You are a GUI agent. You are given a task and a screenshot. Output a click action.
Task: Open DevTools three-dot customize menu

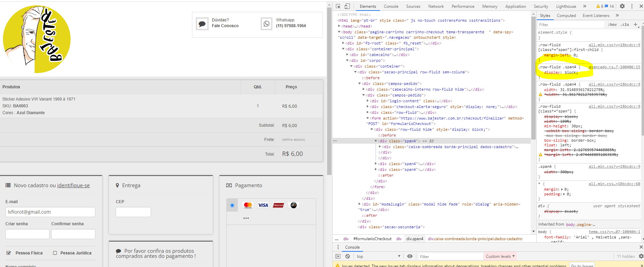pyautogui.click(x=632, y=6)
